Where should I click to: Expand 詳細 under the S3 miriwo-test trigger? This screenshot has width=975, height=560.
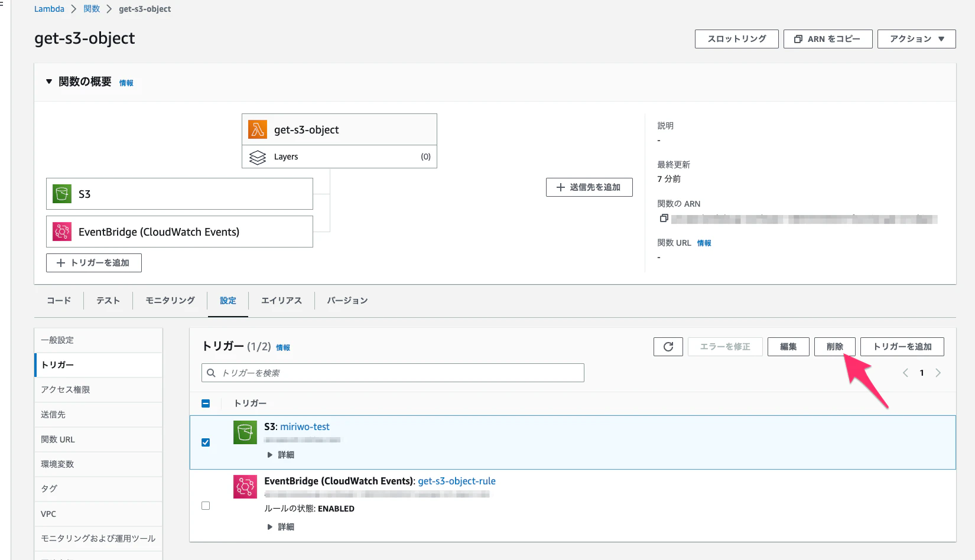(281, 455)
